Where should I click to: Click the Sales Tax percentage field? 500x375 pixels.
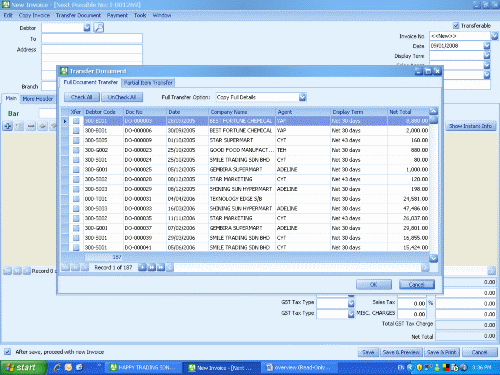pos(412,303)
